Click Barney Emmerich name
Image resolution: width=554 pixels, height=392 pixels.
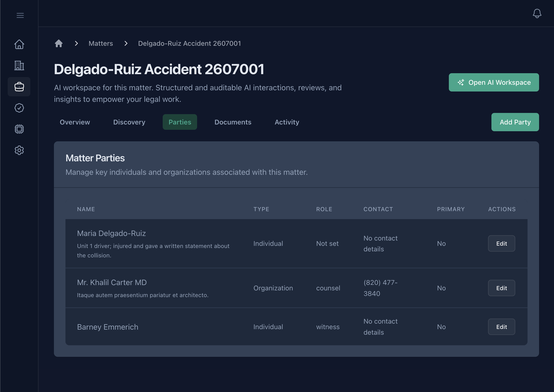[x=108, y=327]
